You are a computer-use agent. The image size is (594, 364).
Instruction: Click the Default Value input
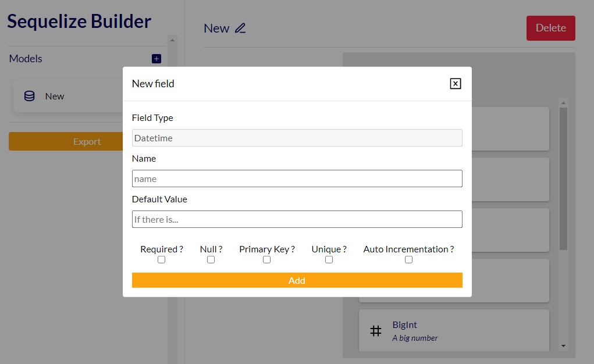(297, 219)
